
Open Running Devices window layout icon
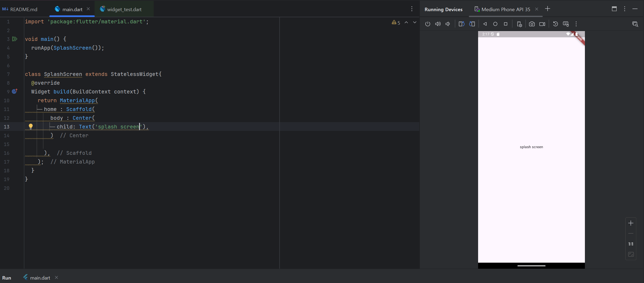tap(614, 9)
